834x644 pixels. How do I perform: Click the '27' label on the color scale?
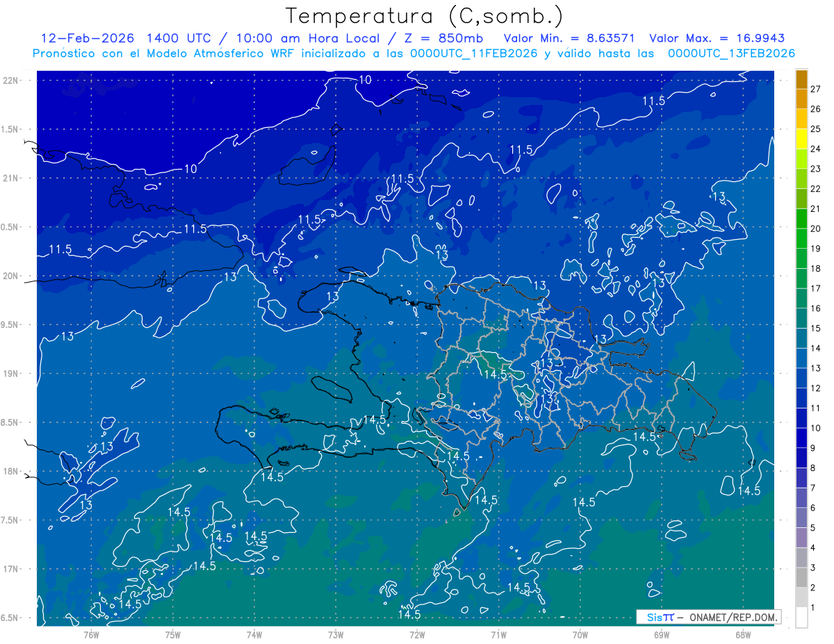pos(816,89)
